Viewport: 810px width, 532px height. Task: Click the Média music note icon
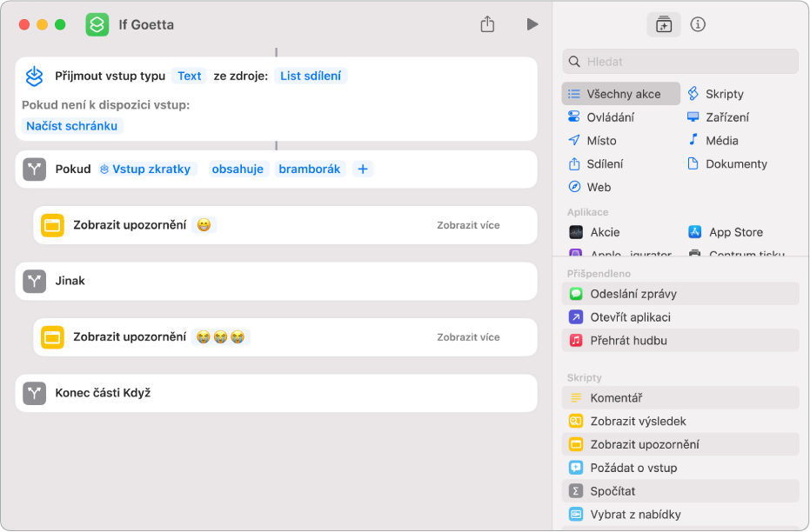point(693,140)
